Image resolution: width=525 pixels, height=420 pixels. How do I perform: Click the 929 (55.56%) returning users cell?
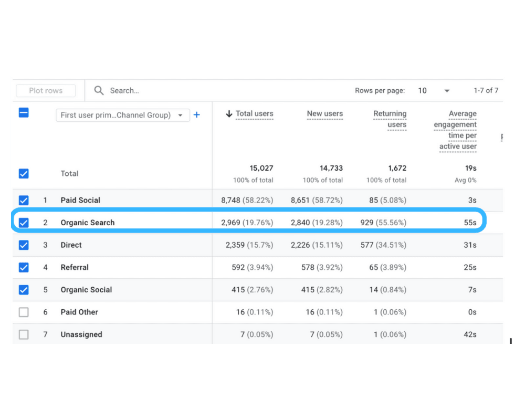point(383,223)
